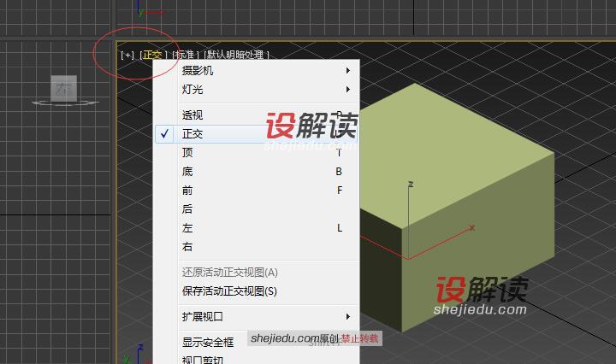Choose 左 left view from menu

click(187, 228)
